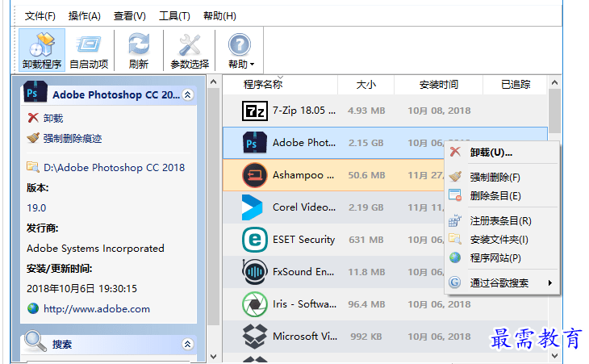589x364 pixels.
Task: Click sidebar scrollbar down arrow
Action: pos(213,356)
